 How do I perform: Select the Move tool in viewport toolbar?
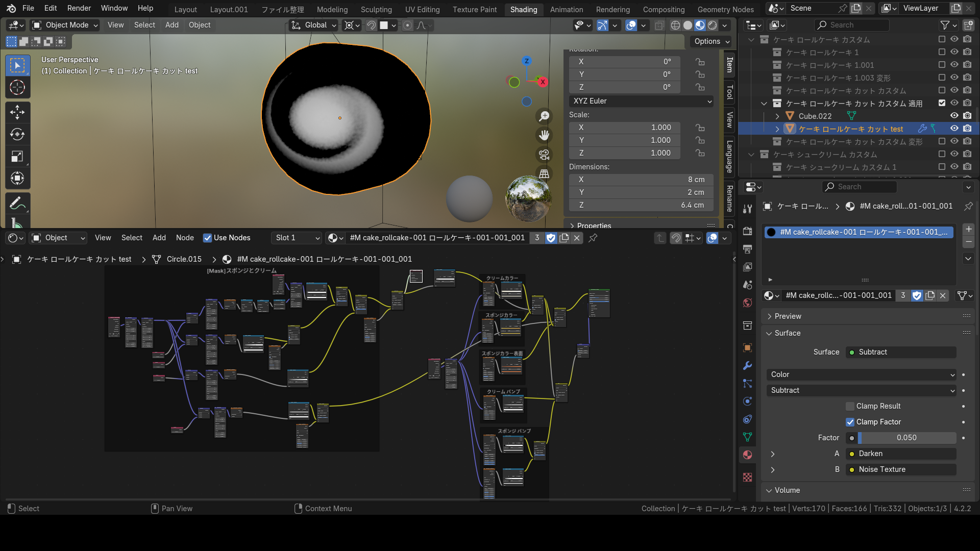pyautogui.click(x=17, y=112)
